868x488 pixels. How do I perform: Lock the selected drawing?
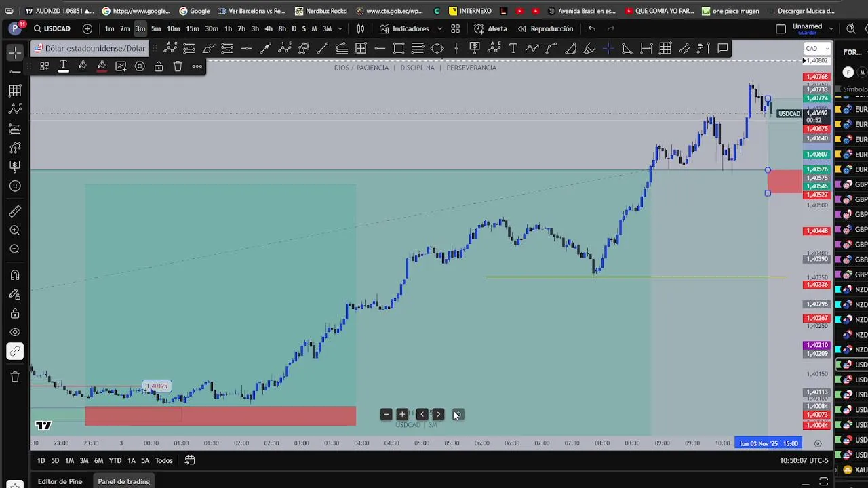click(159, 66)
